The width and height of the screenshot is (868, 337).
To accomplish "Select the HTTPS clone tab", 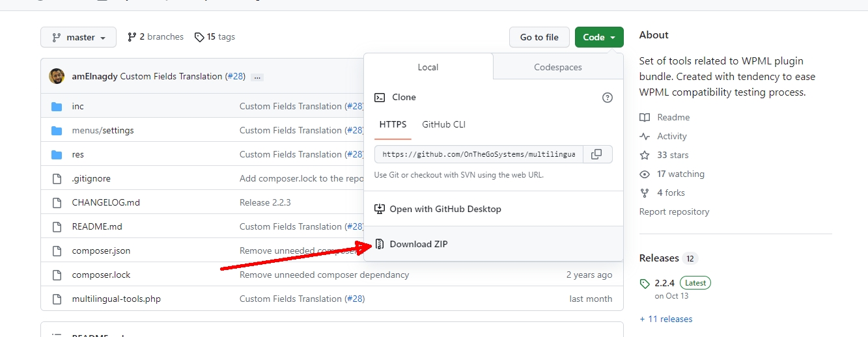I will click(x=393, y=124).
